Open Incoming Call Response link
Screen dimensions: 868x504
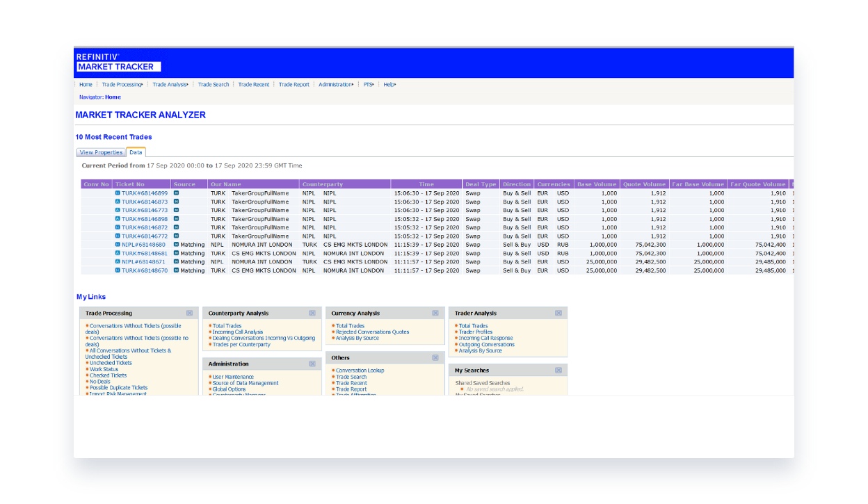pos(486,339)
